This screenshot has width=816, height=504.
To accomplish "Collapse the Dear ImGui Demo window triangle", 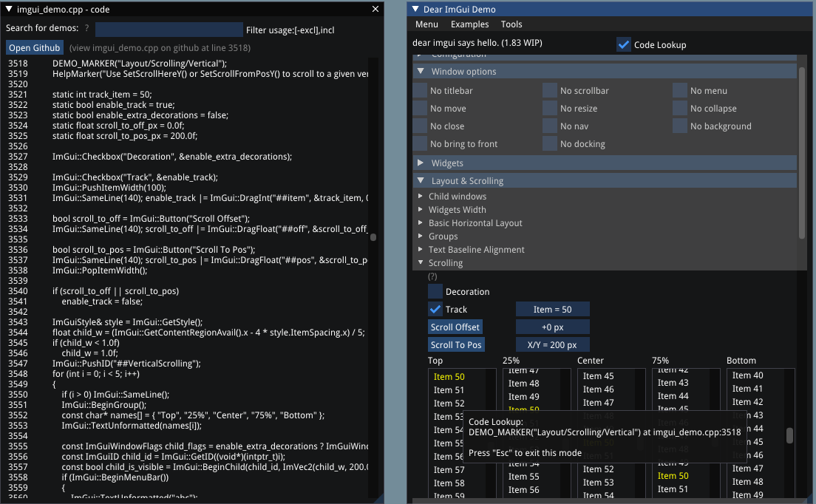I will [415, 9].
